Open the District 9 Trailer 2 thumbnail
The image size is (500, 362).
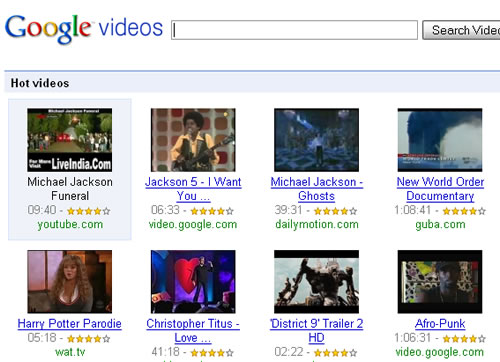pyautogui.click(x=316, y=282)
